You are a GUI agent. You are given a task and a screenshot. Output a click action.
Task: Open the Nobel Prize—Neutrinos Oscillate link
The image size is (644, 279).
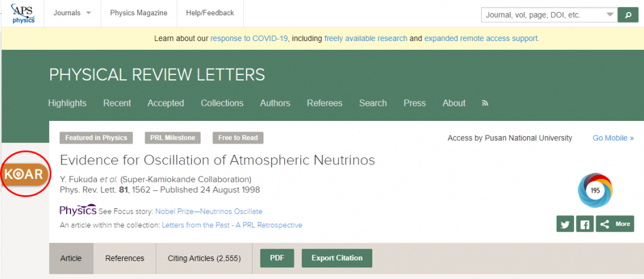click(209, 212)
